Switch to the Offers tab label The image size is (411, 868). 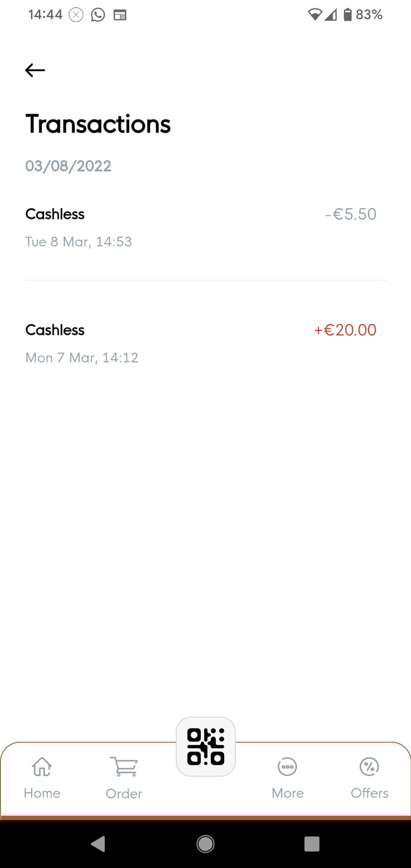tap(369, 793)
